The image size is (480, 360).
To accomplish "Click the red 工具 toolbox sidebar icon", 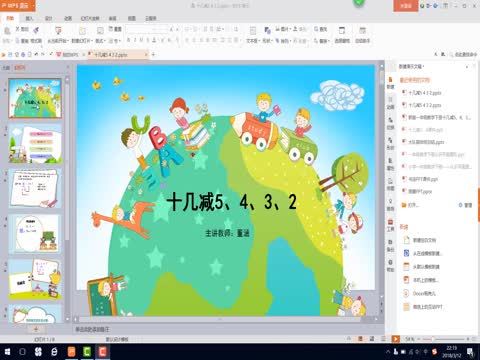I will [x=390, y=225].
